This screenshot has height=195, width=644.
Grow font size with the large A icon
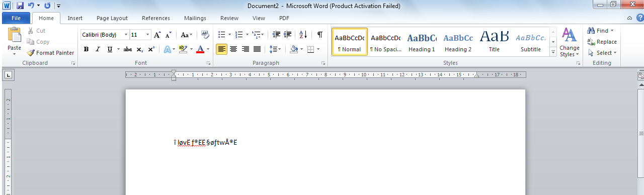click(157, 35)
